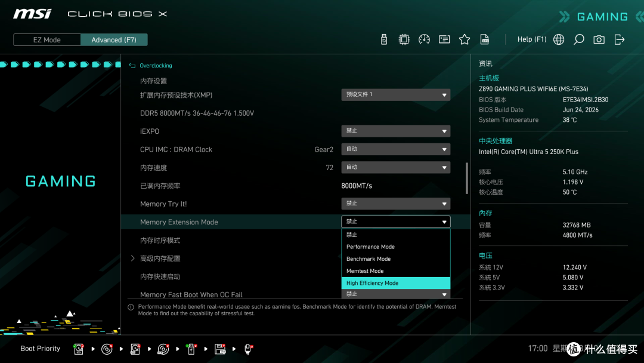The height and width of the screenshot is (363, 644).
Task: Click the info icon beside help description
Action: (131, 307)
